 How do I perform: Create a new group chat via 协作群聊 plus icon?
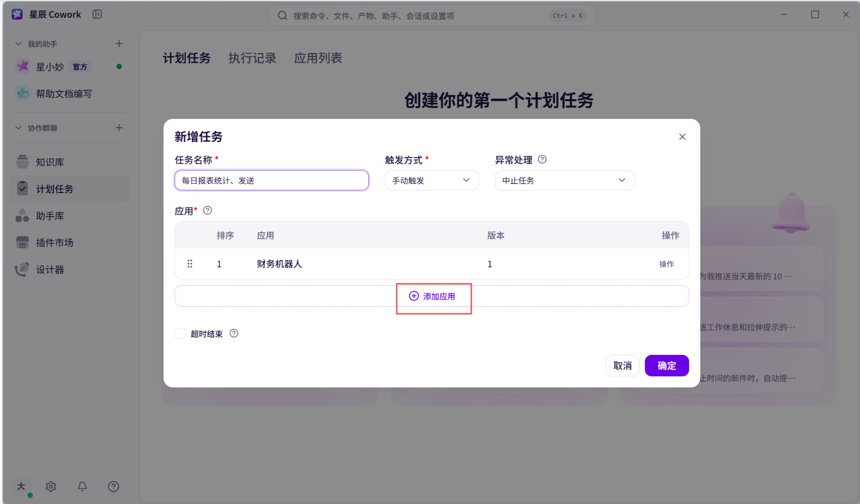[119, 127]
